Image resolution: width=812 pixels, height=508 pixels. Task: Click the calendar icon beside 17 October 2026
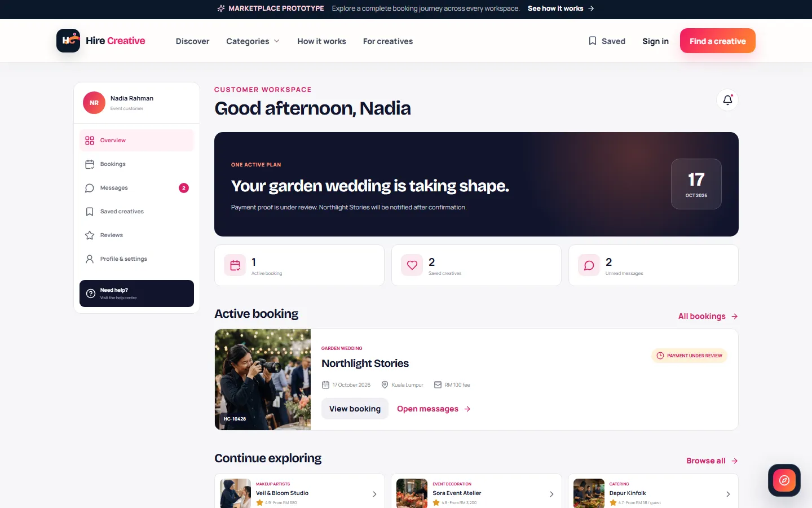325,385
